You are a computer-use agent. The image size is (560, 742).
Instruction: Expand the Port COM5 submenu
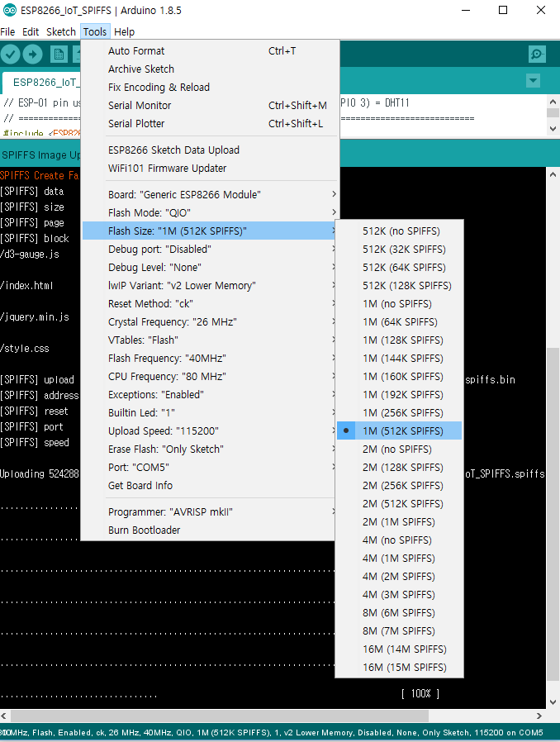(x=210, y=468)
